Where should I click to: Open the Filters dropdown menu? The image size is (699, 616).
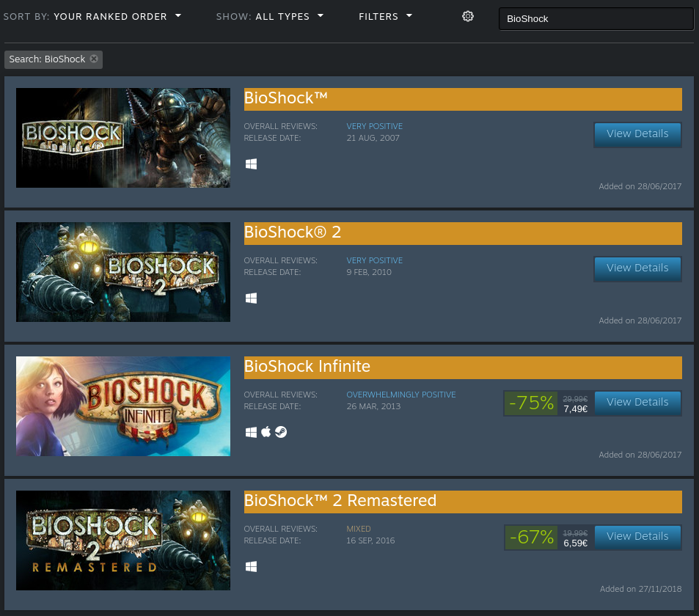click(386, 16)
